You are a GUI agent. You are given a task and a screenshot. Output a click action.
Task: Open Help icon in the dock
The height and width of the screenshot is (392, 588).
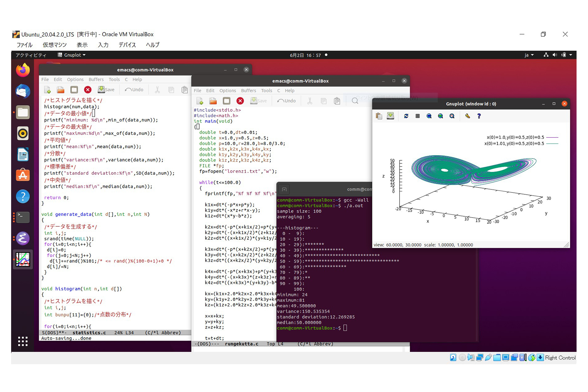23,196
